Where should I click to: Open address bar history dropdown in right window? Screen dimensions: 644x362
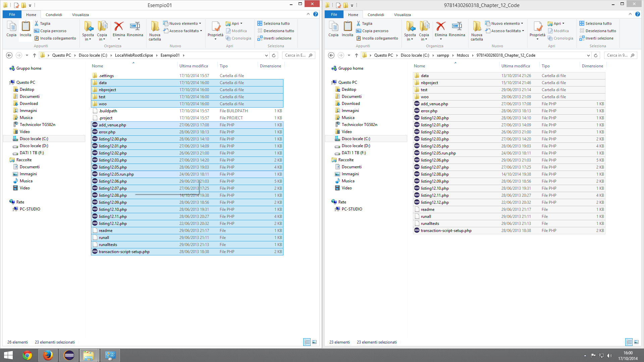click(588, 55)
